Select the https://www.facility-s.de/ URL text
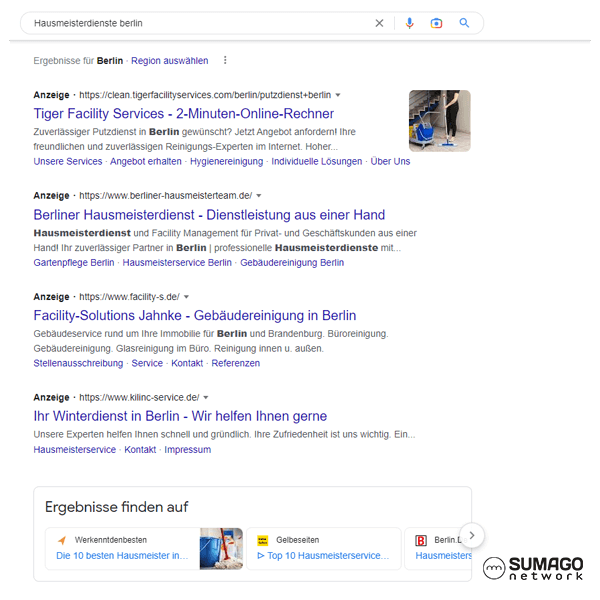The height and width of the screenshot is (600, 600). 129,297
